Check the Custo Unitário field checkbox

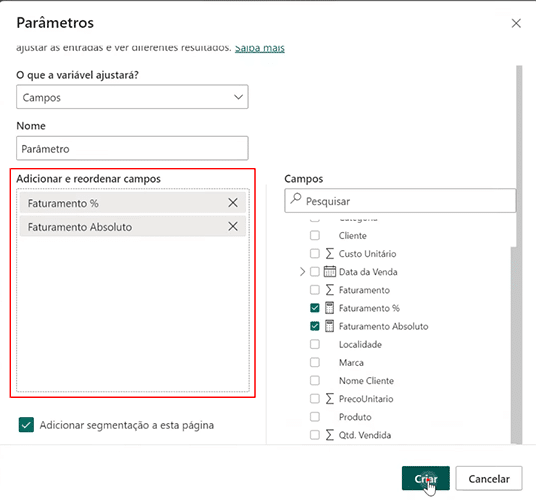click(x=314, y=254)
